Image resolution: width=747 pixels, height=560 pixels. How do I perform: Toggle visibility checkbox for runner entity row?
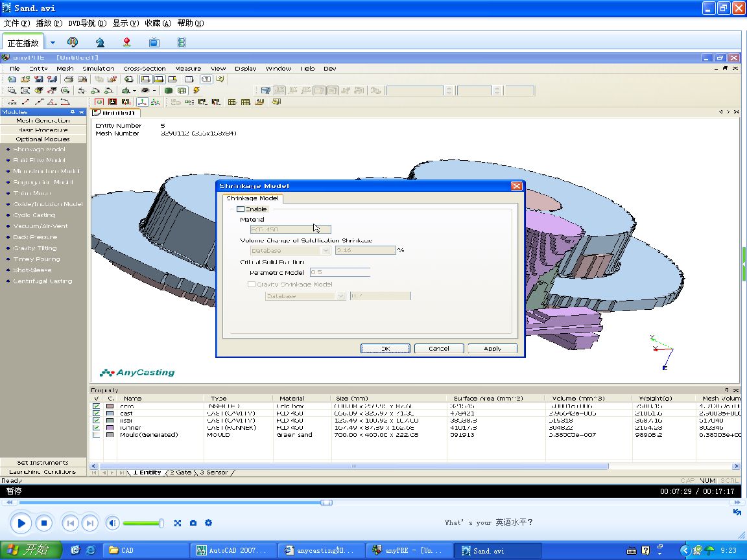pyautogui.click(x=96, y=428)
